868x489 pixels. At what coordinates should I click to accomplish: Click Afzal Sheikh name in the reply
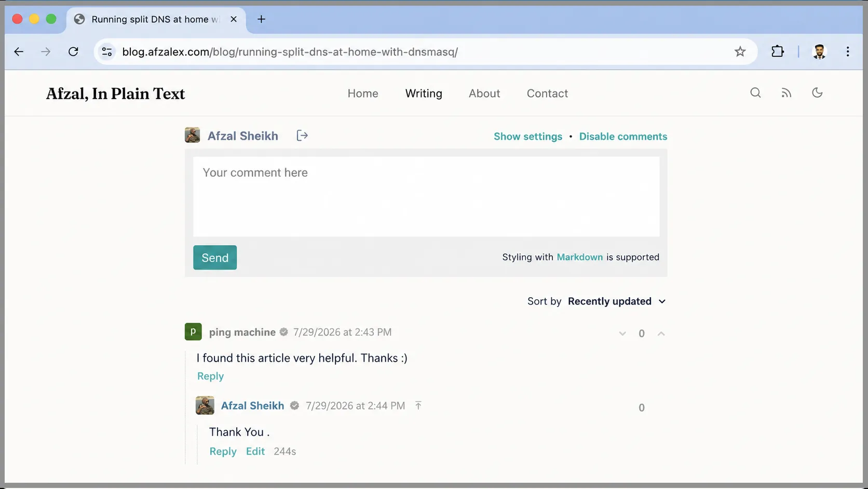click(x=252, y=406)
